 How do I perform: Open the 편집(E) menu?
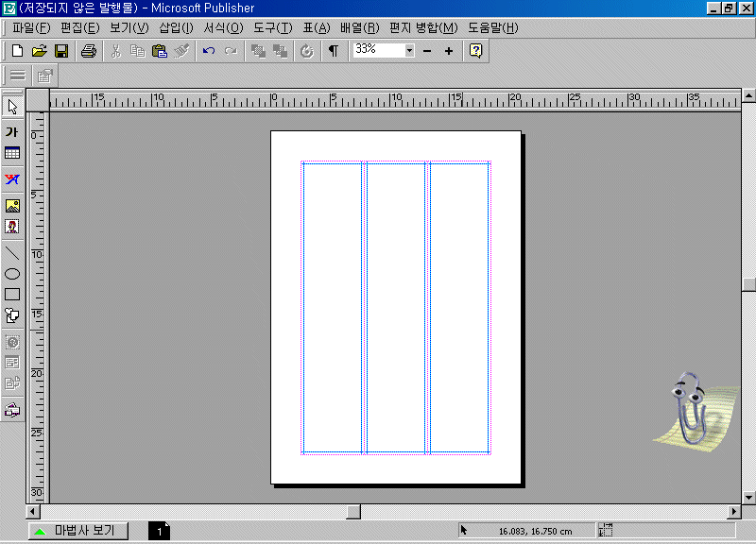(80, 28)
